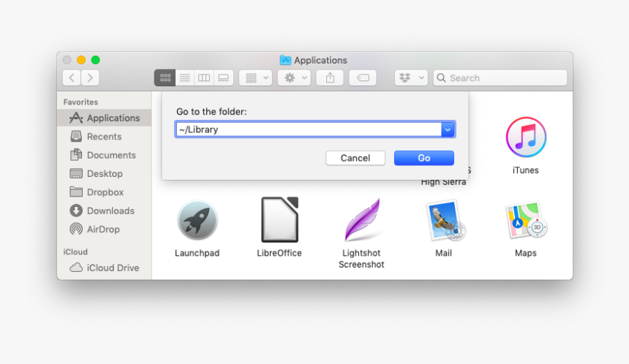Switch to column view
This screenshot has width=629, height=364.
coord(204,77)
